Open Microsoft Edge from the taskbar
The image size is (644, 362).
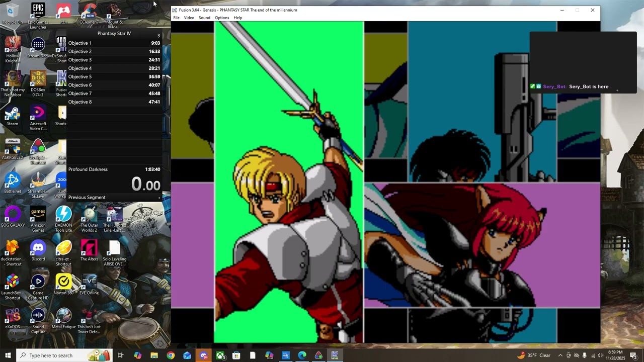point(302,355)
